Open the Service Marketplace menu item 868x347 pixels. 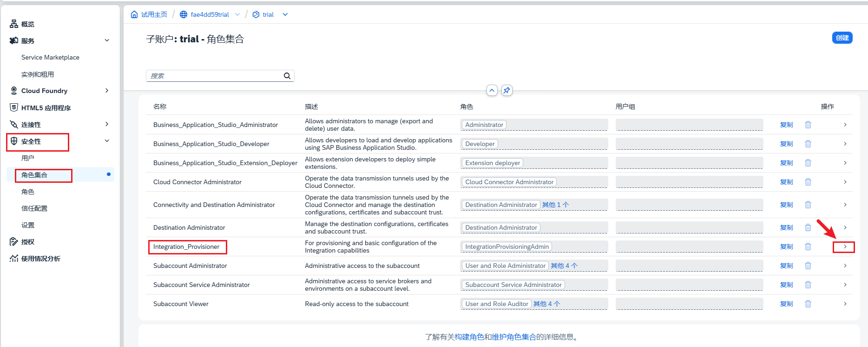[50, 57]
